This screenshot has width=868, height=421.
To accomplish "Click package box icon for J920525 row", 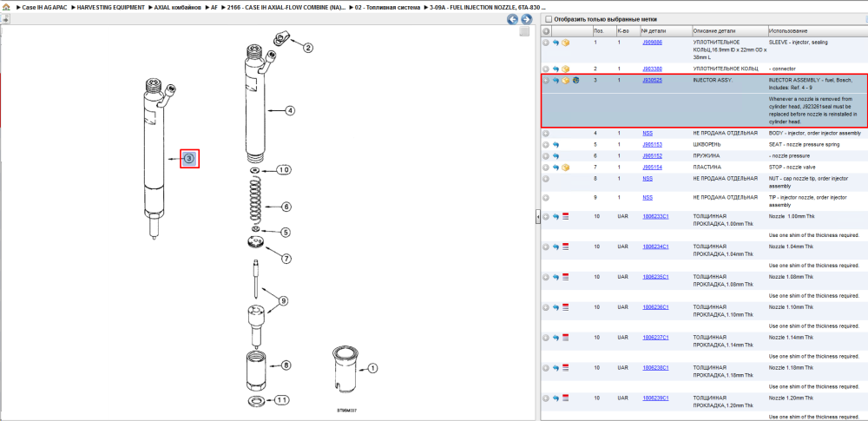I will [x=565, y=81].
